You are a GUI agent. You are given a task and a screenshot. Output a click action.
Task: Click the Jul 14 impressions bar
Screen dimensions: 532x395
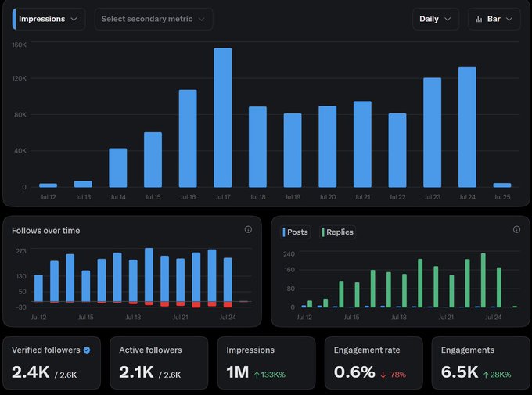(x=118, y=167)
